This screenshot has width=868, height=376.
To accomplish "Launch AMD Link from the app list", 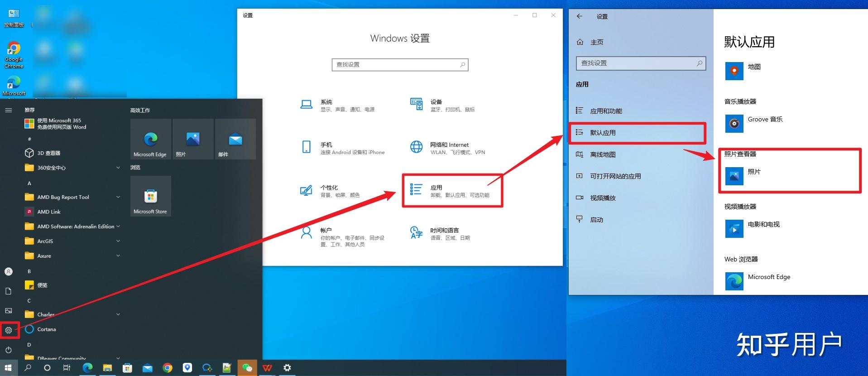I will (x=72, y=212).
